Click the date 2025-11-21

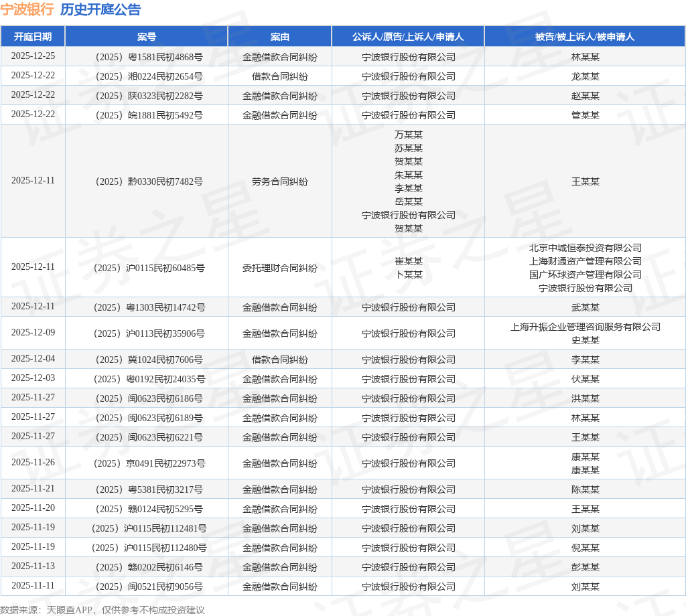(x=33, y=488)
